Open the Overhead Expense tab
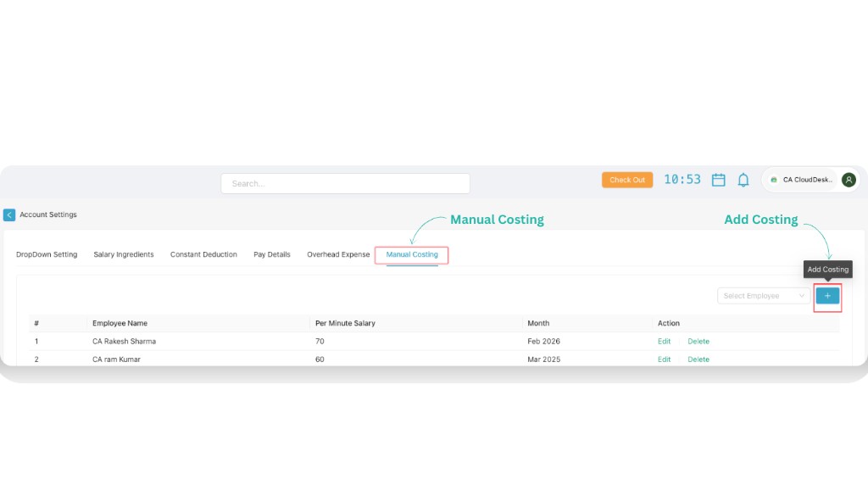The image size is (868, 496). point(337,254)
